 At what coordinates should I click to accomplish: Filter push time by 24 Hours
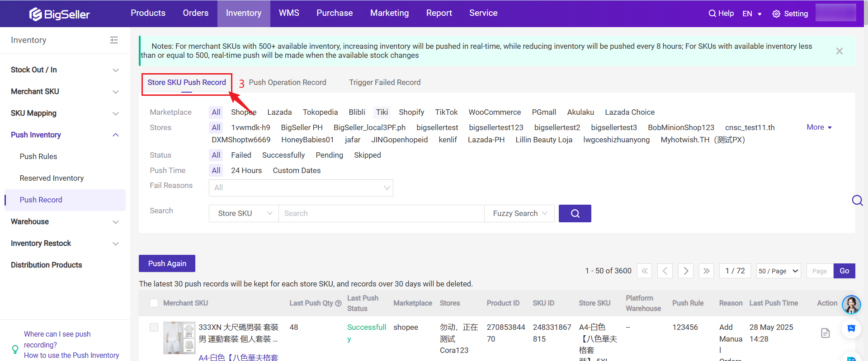[246, 170]
